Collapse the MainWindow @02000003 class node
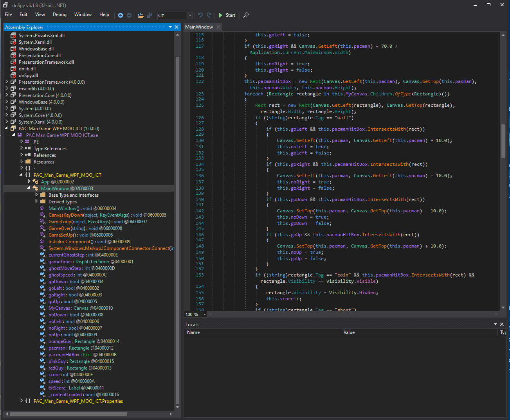 coord(29,188)
